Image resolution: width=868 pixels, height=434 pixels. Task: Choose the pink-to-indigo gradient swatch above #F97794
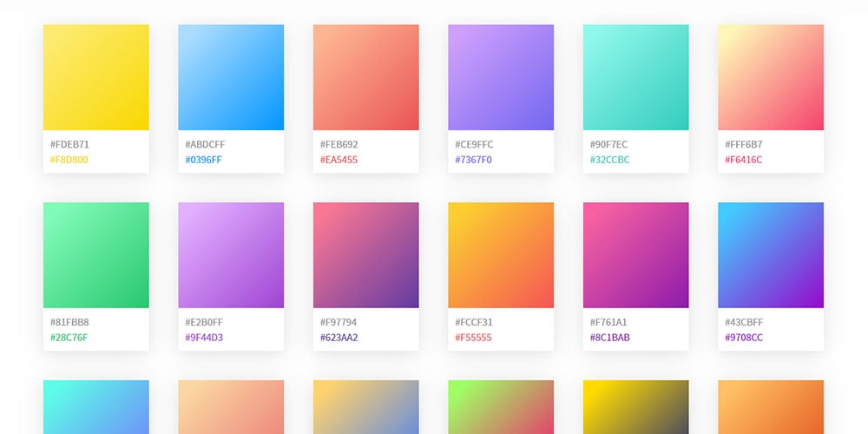click(x=366, y=254)
